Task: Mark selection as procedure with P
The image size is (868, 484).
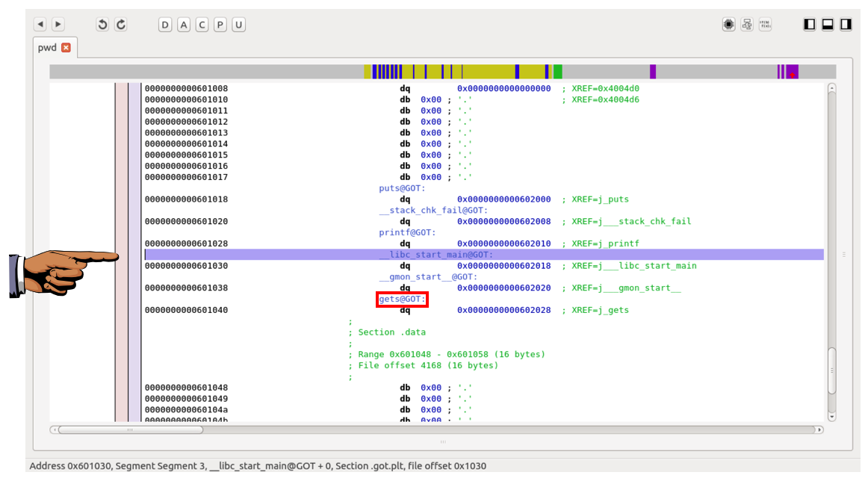Action: pyautogui.click(x=220, y=25)
